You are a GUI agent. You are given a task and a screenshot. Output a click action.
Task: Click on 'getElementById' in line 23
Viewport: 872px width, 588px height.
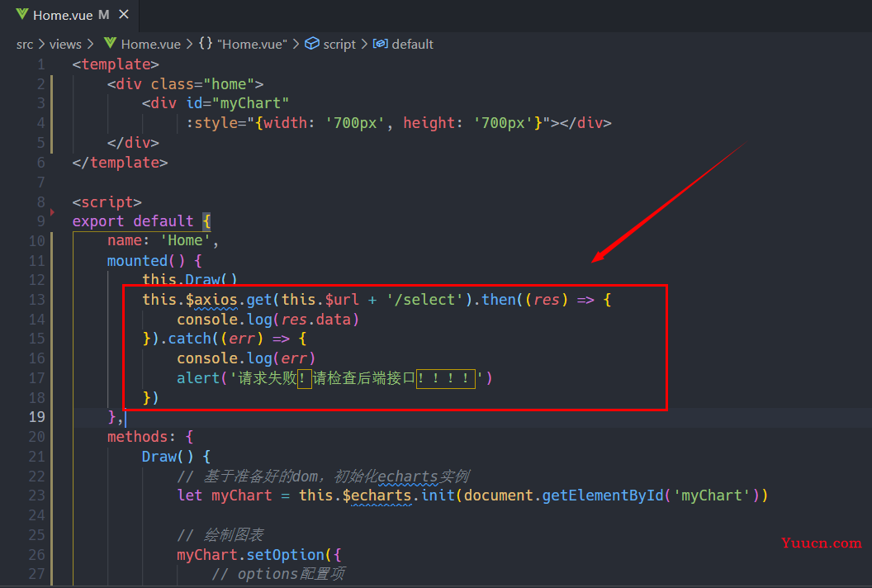[603, 496]
